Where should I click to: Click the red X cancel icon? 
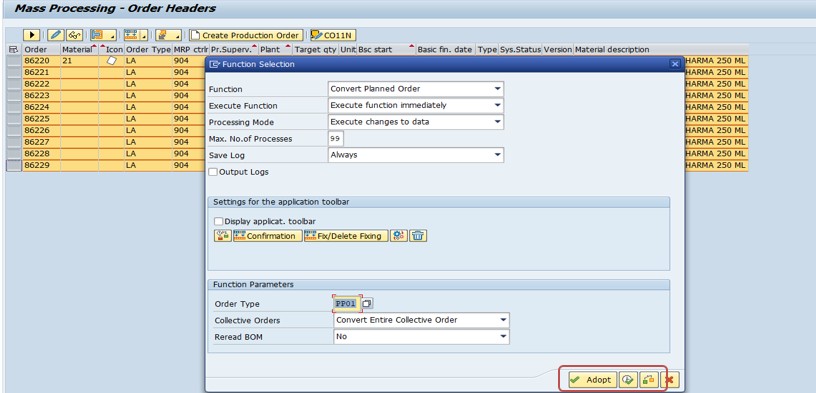[670, 380]
